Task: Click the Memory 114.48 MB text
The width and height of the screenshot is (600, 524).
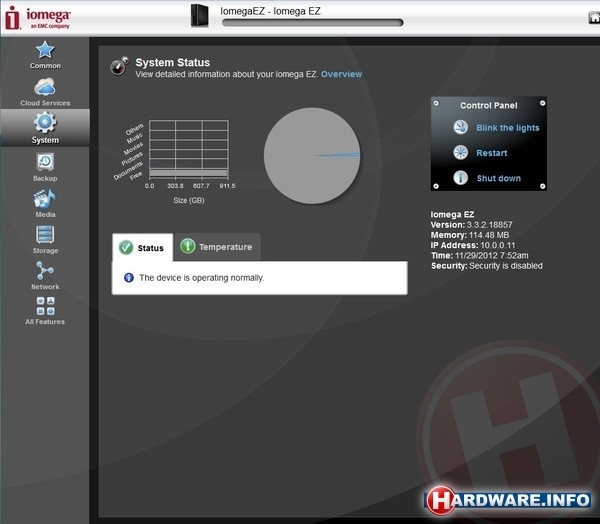Action: (x=470, y=235)
